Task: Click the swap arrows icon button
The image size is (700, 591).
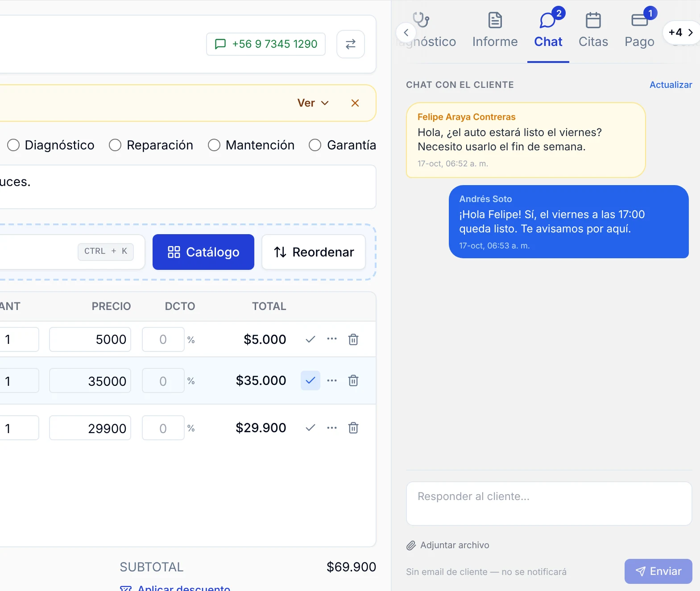Action: click(351, 44)
